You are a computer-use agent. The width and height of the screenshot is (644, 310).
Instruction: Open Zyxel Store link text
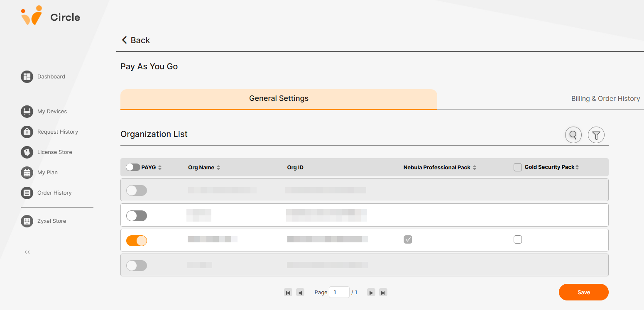point(52,221)
